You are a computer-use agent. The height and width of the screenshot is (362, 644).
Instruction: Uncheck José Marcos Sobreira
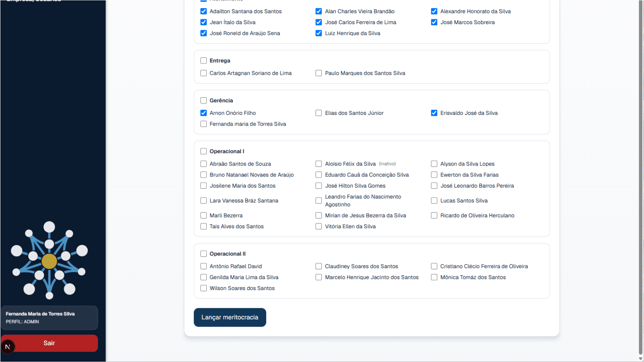coord(434,22)
